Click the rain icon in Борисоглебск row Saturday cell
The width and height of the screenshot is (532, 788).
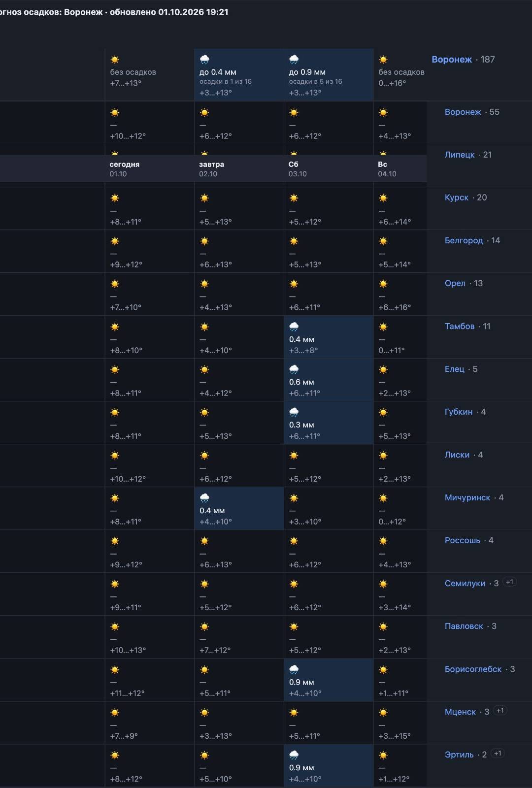tap(294, 670)
